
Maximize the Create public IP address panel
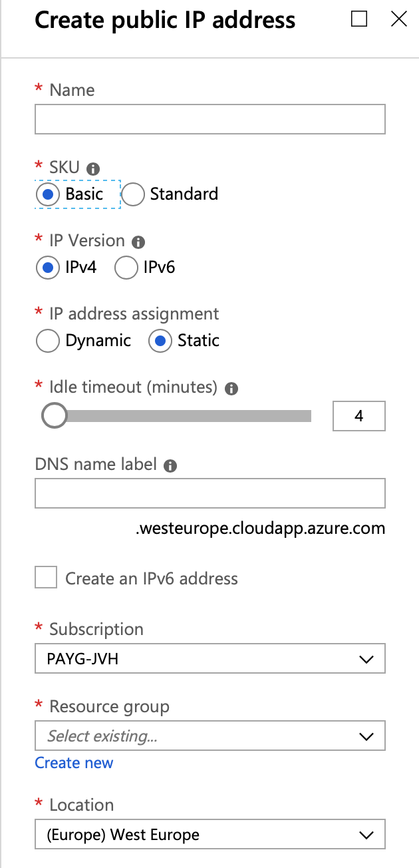tap(359, 19)
